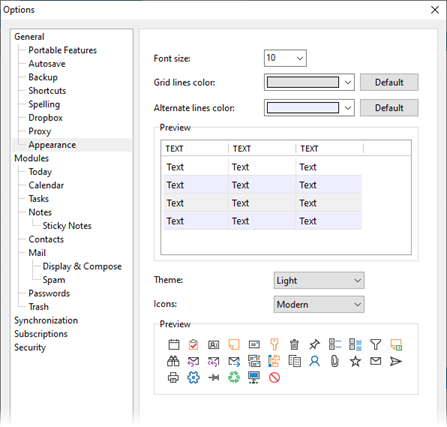The width and height of the screenshot is (447, 427).
Task: Click the pushpin icon
Action: click(314, 344)
